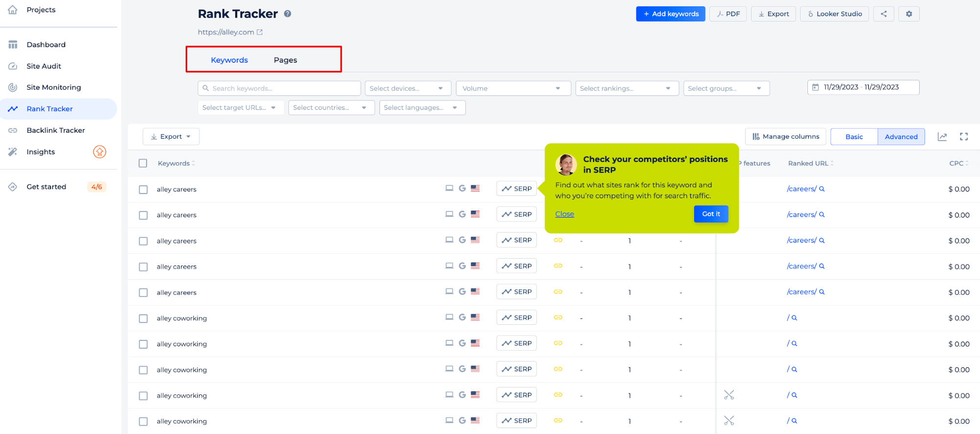Click the scissors icon in last alley coworking row
The height and width of the screenshot is (434, 980).
[729, 421]
